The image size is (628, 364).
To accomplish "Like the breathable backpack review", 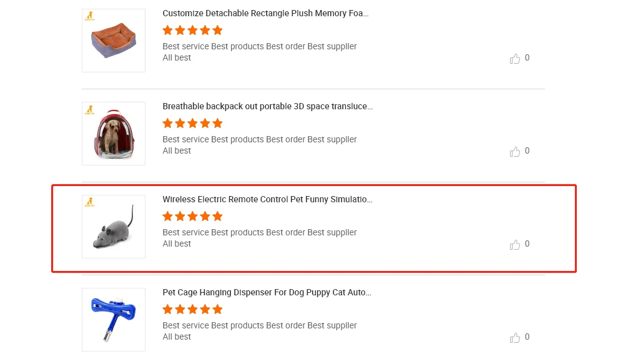I will (x=515, y=152).
